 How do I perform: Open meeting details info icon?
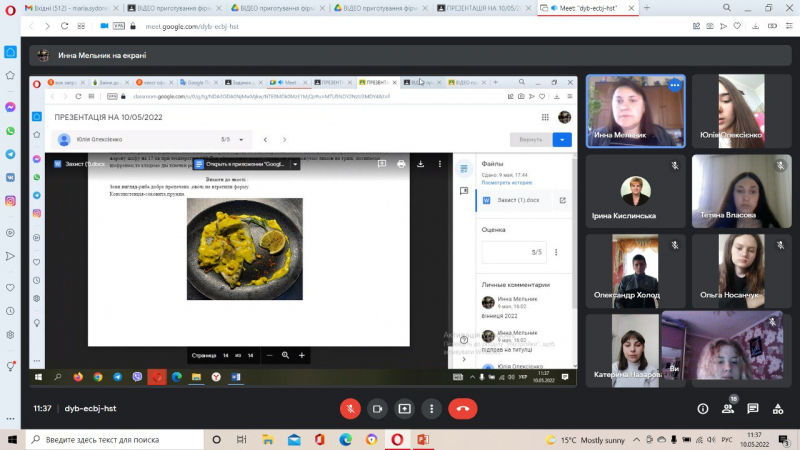[x=703, y=409]
